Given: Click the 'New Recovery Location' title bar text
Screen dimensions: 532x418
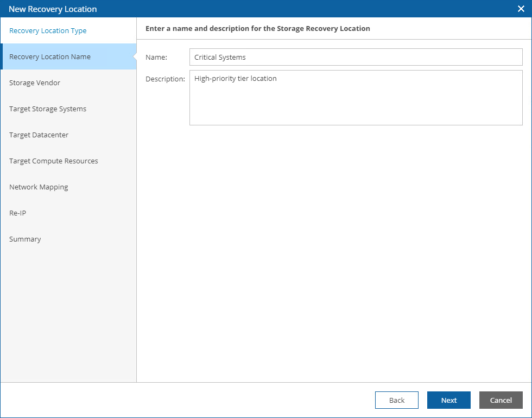Looking at the screenshot, I should pyautogui.click(x=53, y=9).
